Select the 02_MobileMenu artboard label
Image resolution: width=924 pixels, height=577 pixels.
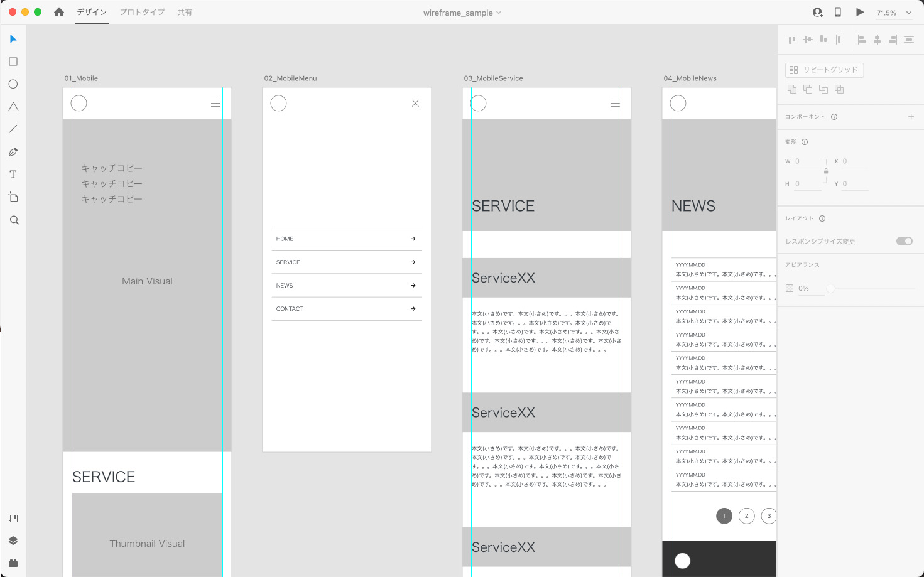click(290, 78)
